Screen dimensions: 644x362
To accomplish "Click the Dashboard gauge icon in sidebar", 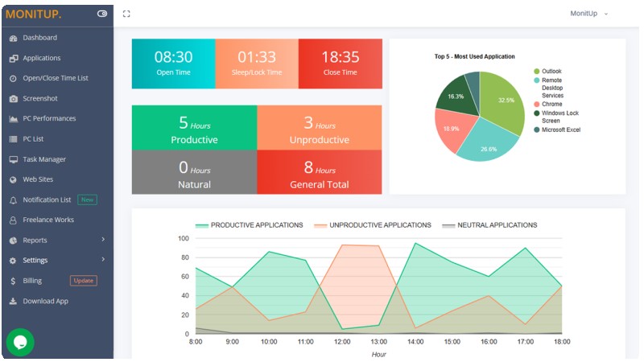I will [13, 38].
